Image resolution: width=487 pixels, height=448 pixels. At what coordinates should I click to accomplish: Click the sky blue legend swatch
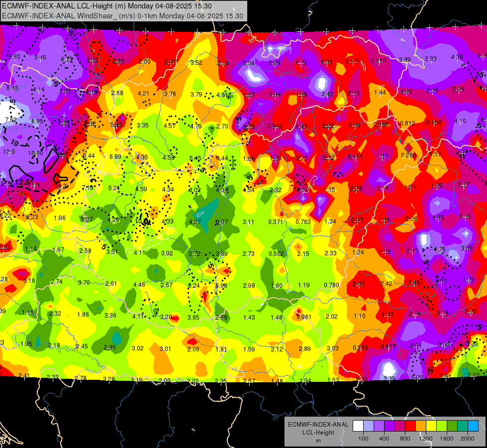pos(474,426)
